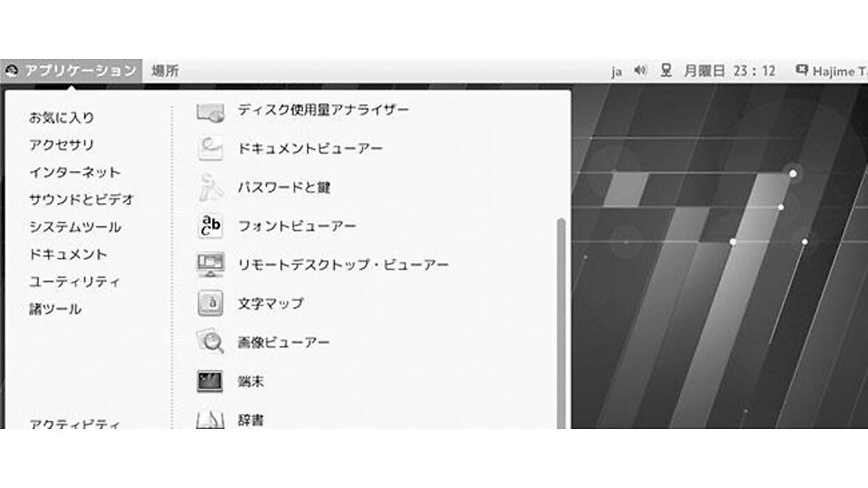Click the application list scrollbar
The image size is (868, 488).
coord(561,323)
